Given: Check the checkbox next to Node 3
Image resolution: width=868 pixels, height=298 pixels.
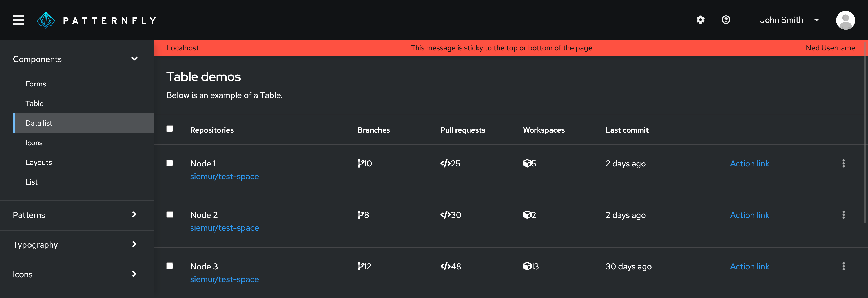Looking at the screenshot, I should tap(170, 266).
